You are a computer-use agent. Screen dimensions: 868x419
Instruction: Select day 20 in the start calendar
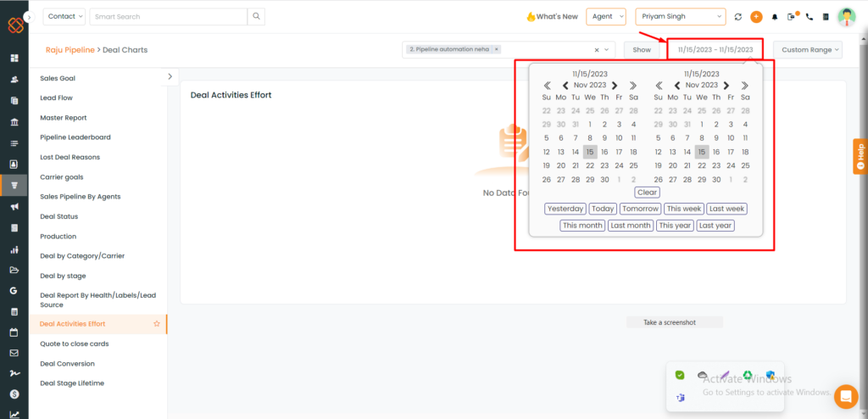561,165
